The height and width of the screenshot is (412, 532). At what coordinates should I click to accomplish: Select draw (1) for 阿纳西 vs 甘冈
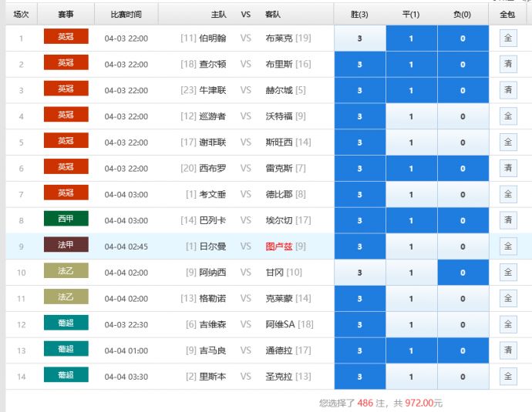click(x=411, y=273)
